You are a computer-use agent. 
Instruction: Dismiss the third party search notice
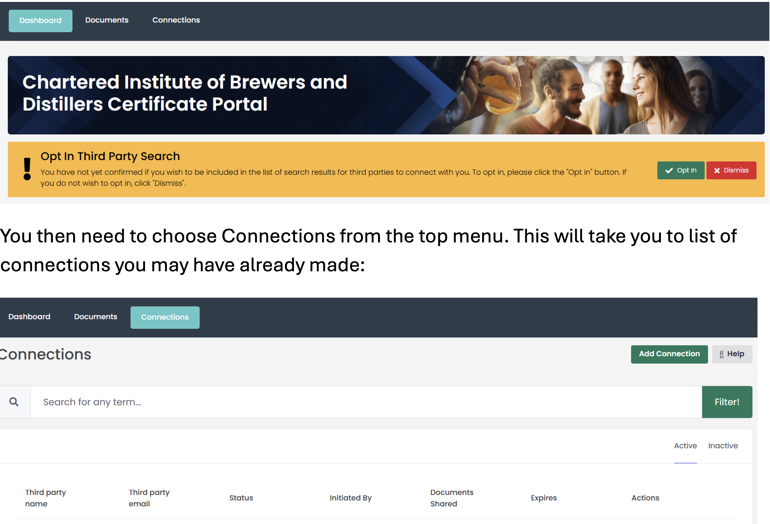click(x=731, y=170)
